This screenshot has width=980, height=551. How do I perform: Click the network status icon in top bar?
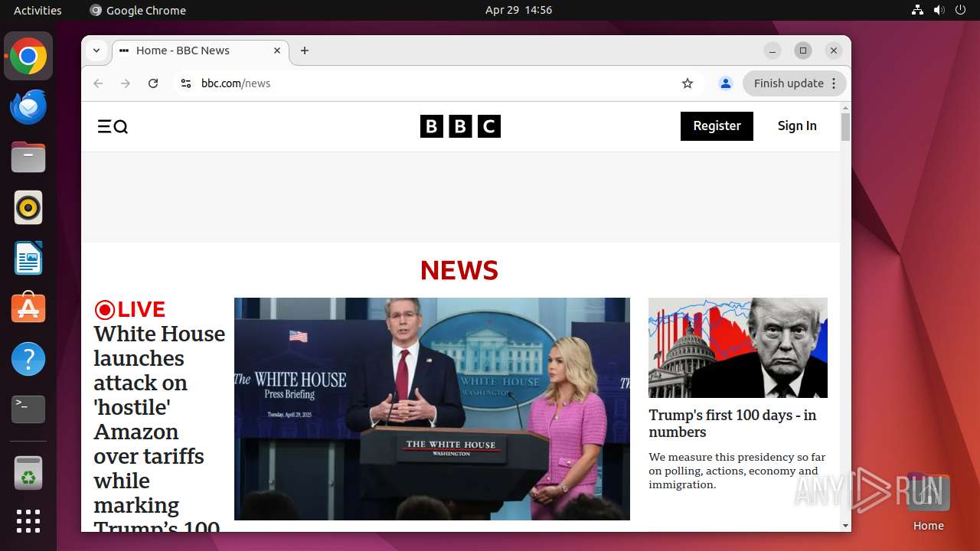pyautogui.click(x=917, y=10)
